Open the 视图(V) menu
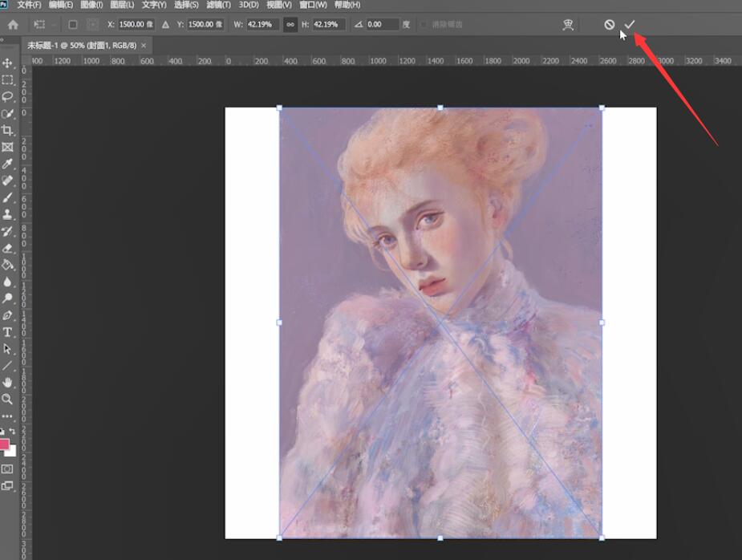 (279, 5)
